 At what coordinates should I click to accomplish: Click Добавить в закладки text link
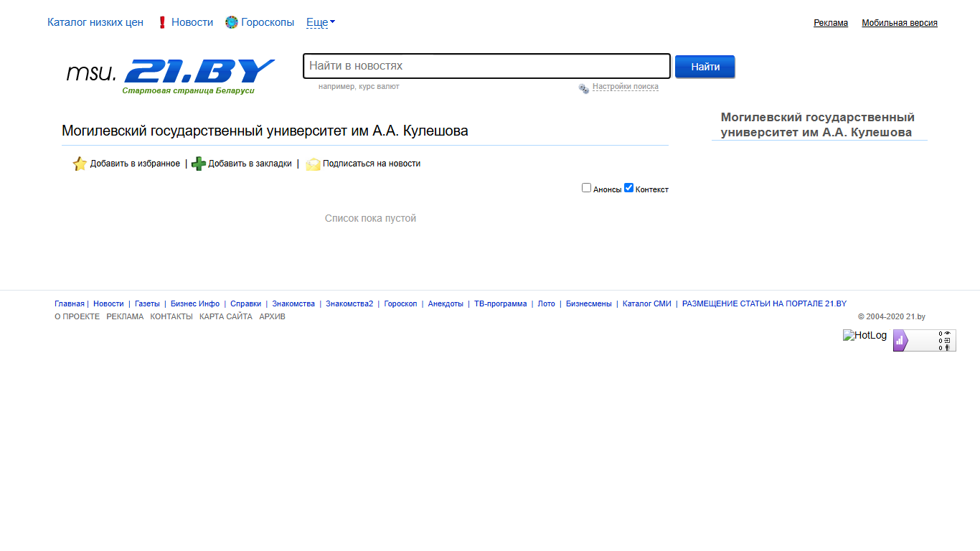pyautogui.click(x=250, y=164)
